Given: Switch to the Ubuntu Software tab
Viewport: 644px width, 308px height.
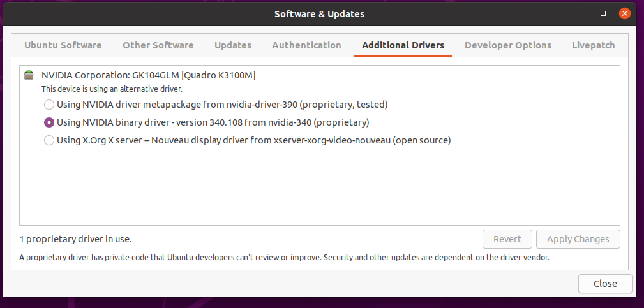Looking at the screenshot, I should [x=63, y=45].
